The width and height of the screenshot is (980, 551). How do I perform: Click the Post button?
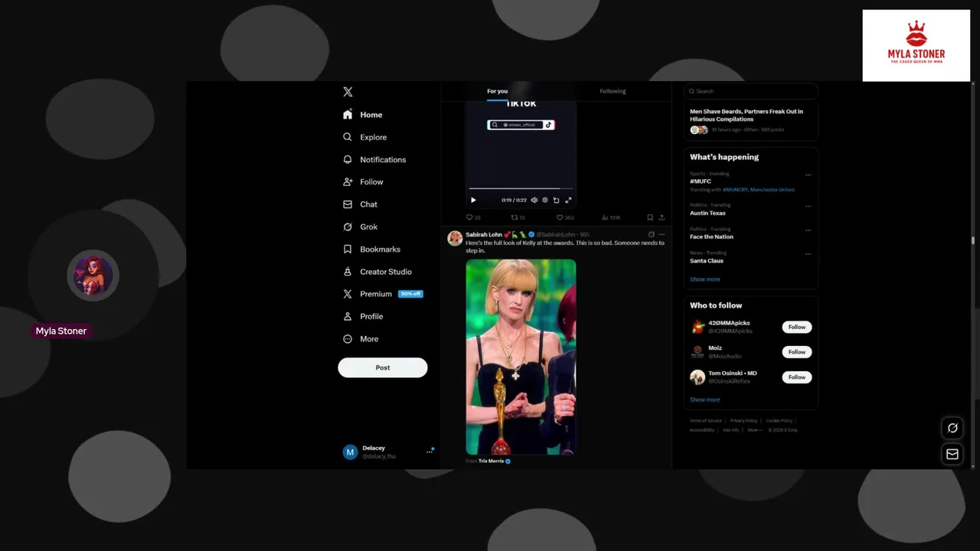[383, 367]
